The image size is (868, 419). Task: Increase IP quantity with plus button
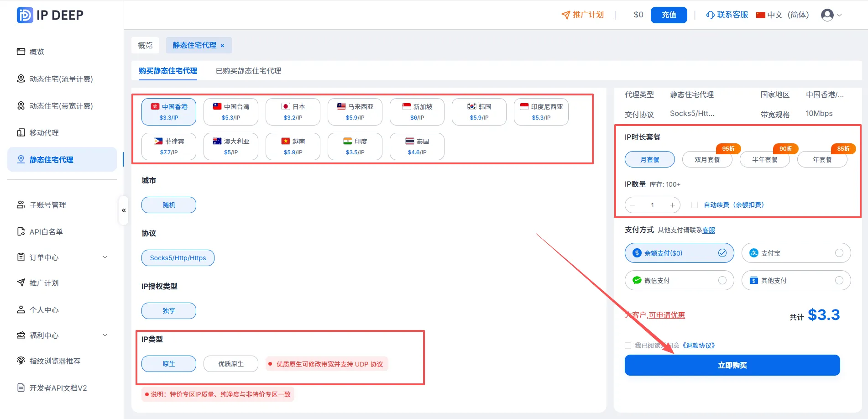672,205
